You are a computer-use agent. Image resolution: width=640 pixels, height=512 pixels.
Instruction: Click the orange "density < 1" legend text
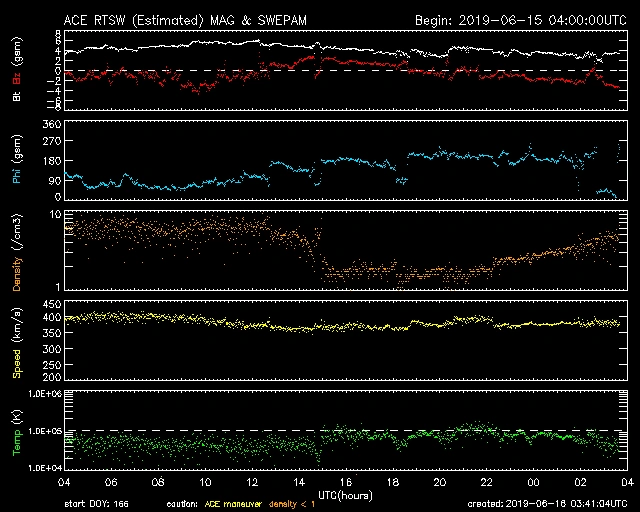click(x=292, y=504)
